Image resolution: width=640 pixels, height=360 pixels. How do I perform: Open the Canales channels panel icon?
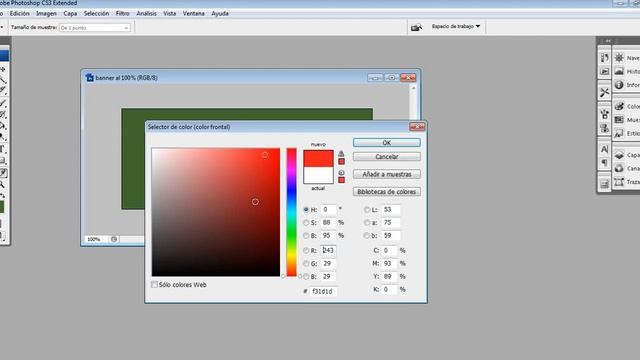click(619, 168)
